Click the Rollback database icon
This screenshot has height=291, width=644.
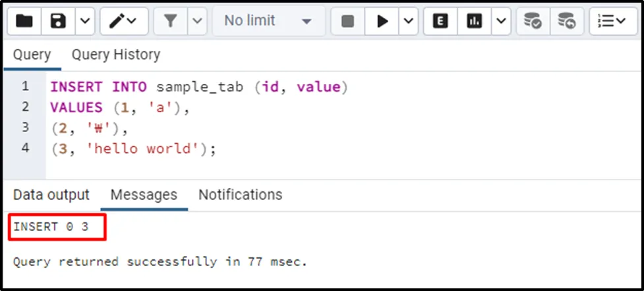(566, 21)
